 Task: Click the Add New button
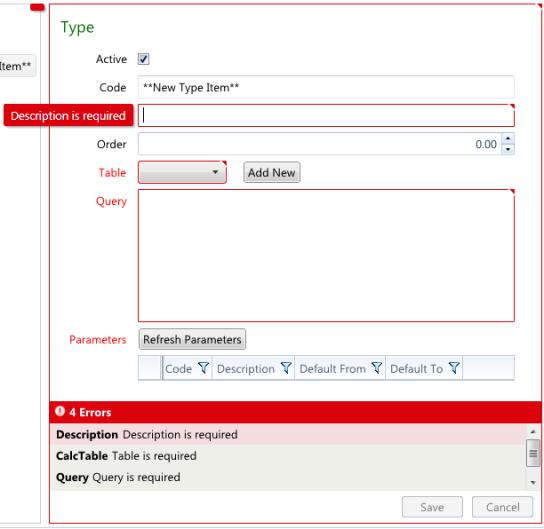(272, 172)
